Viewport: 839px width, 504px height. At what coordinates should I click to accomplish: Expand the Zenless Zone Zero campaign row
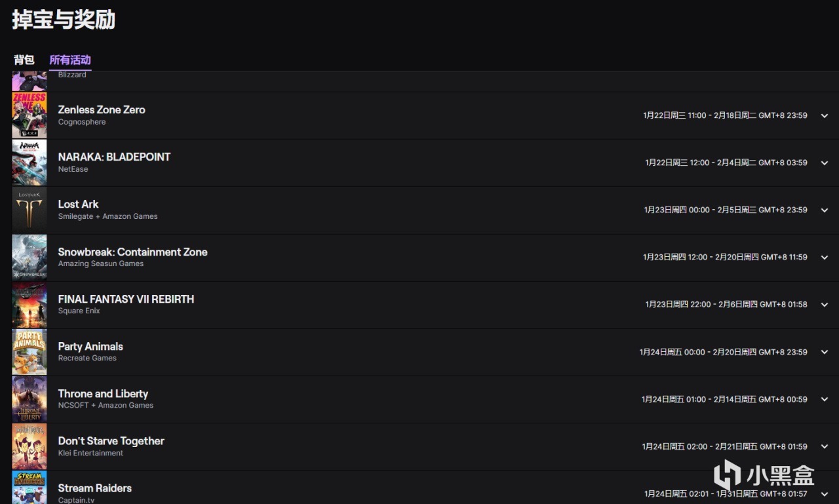click(x=825, y=115)
